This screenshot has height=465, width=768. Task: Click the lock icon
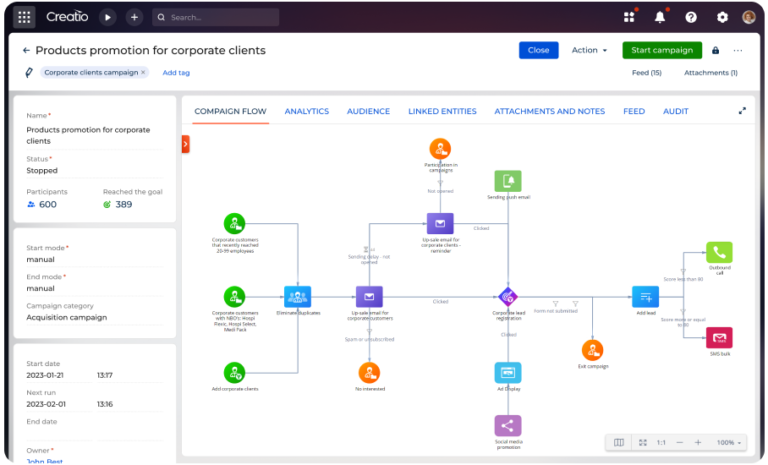(x=716, y=50)
